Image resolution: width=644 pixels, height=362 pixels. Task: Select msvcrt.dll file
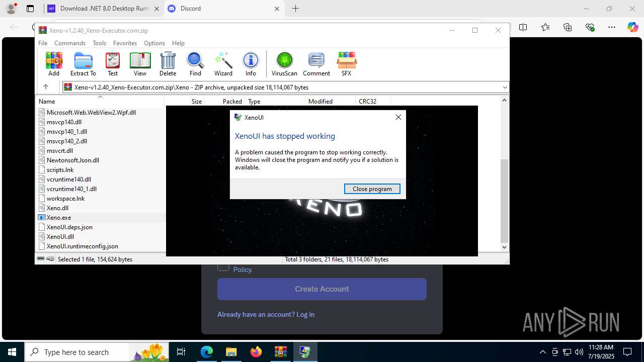point(60,151)
